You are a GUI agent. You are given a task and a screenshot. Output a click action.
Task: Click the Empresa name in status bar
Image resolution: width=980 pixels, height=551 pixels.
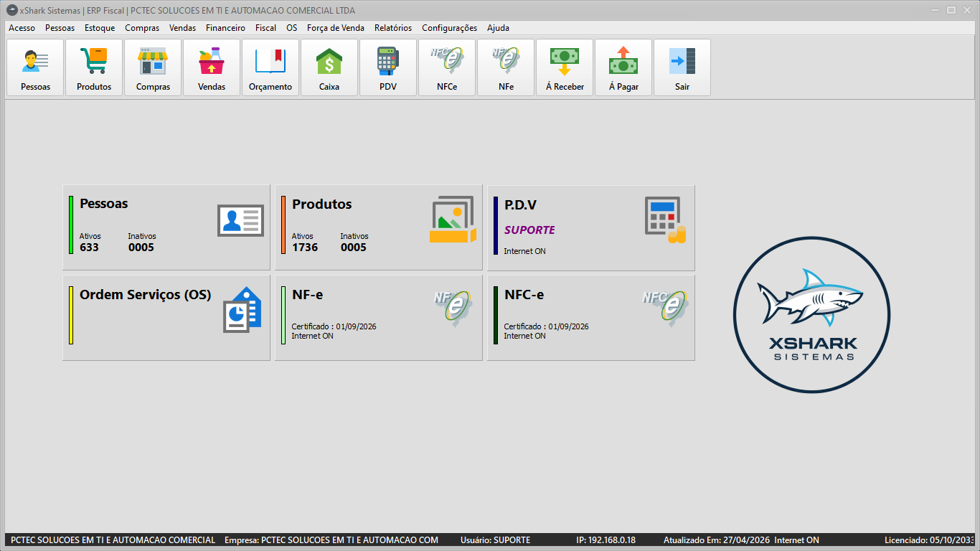click(331, 540)
